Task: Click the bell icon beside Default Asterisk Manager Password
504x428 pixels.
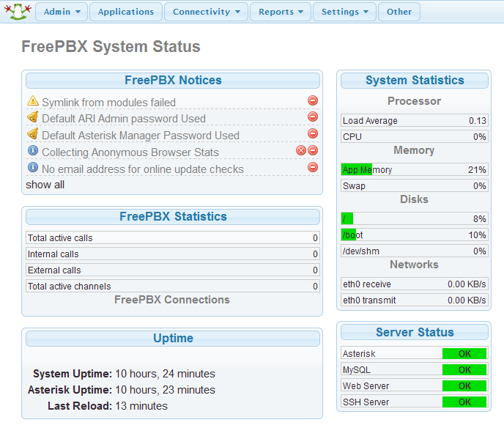Action: point(33,133)
